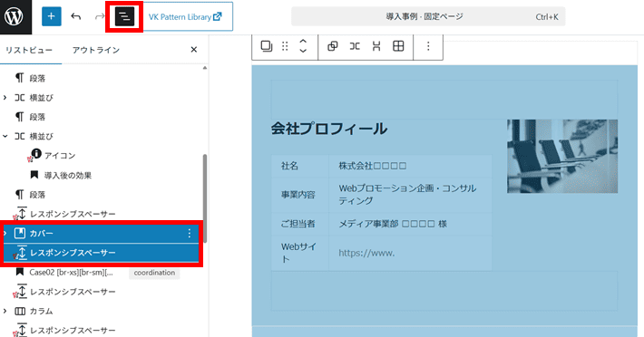The height and width of the screenshot is (337, 644).
Task: Close the list view panel
Action: tap(194, 50)
